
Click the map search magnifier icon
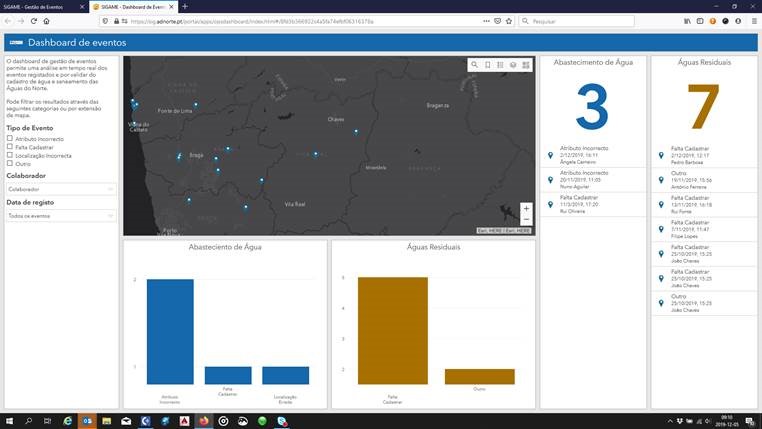point(475,65)
